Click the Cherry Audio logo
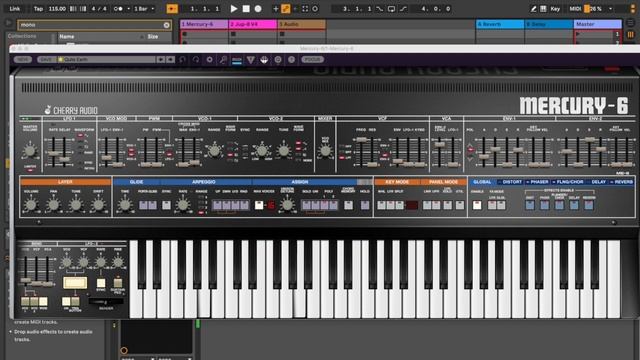640x360 pixels. [x=71, y=110]
